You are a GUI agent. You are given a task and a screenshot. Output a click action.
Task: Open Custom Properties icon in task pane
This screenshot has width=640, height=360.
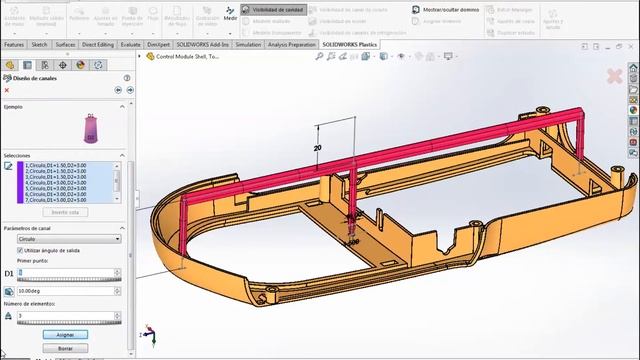tap(633, 121)
